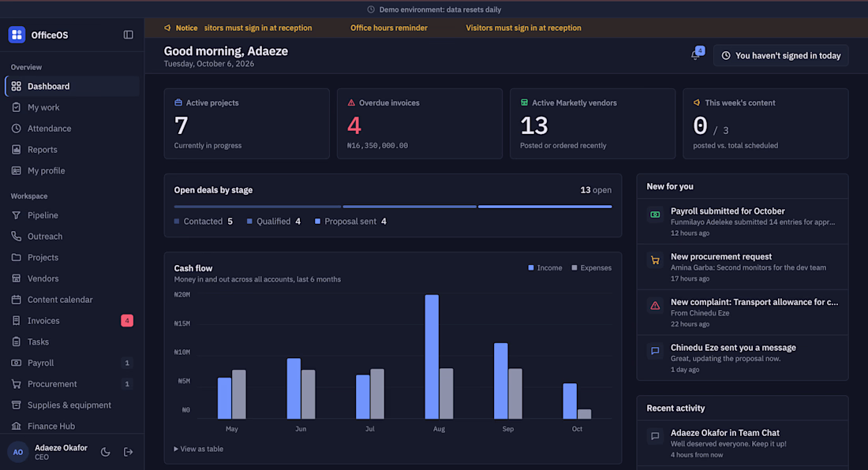Click the Active projects briefcase icon
Screen dimensions: 868x470
[178, 103]
